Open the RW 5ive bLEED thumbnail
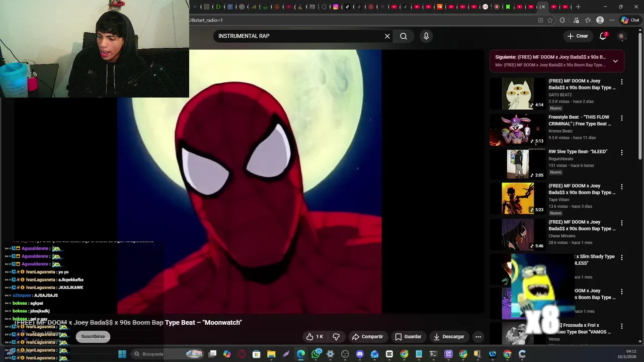The width and height of the screenshot is (644, 362). point(518,164)
